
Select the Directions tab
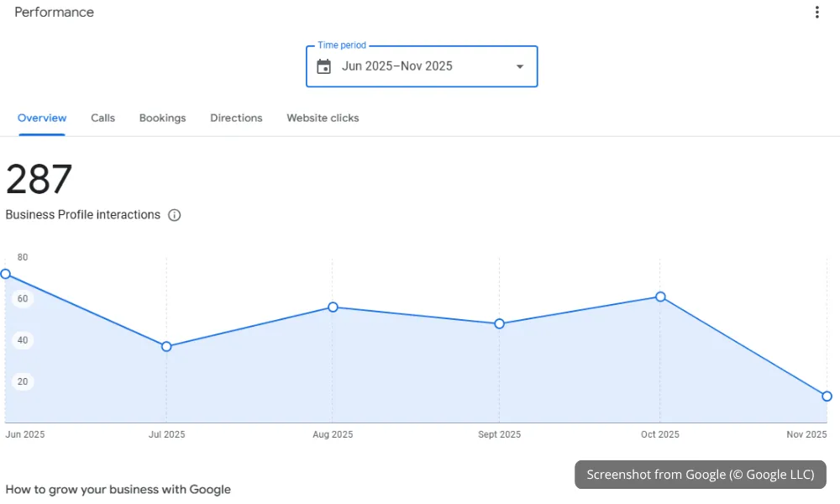236,118
